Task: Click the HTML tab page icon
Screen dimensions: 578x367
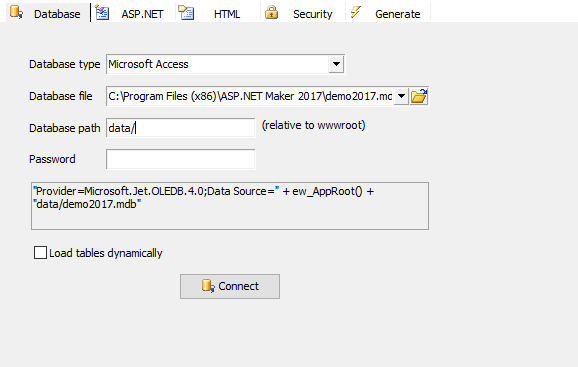Action: coord(187,12)
